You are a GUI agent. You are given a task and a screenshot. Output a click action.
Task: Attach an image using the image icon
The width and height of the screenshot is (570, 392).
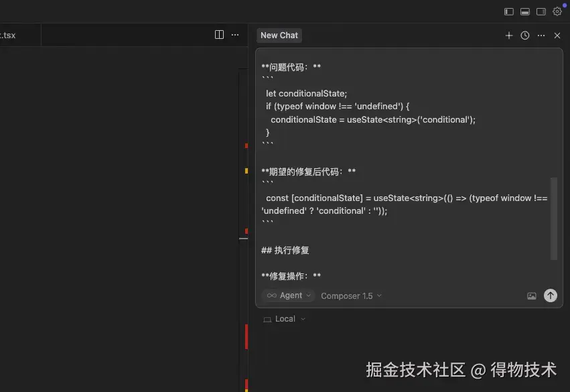[x=531, y=296]
